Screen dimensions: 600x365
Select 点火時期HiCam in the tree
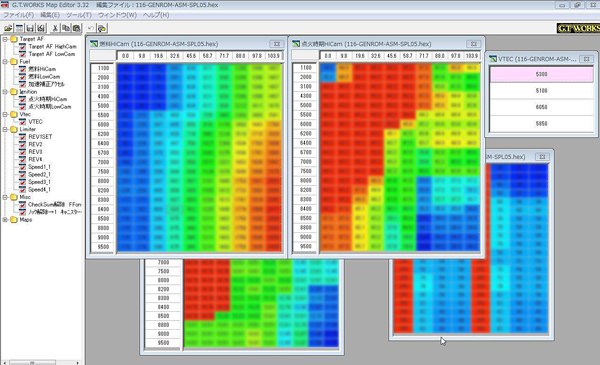(47, 99)
